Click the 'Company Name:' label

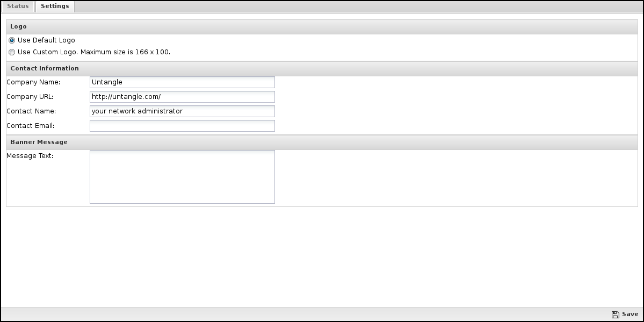33,82
